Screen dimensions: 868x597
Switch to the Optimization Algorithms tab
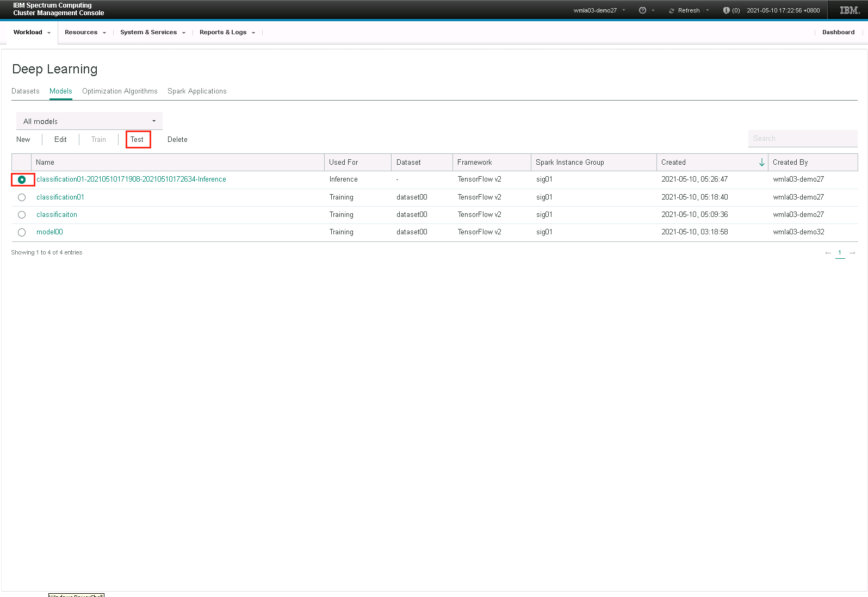[120, 91]
